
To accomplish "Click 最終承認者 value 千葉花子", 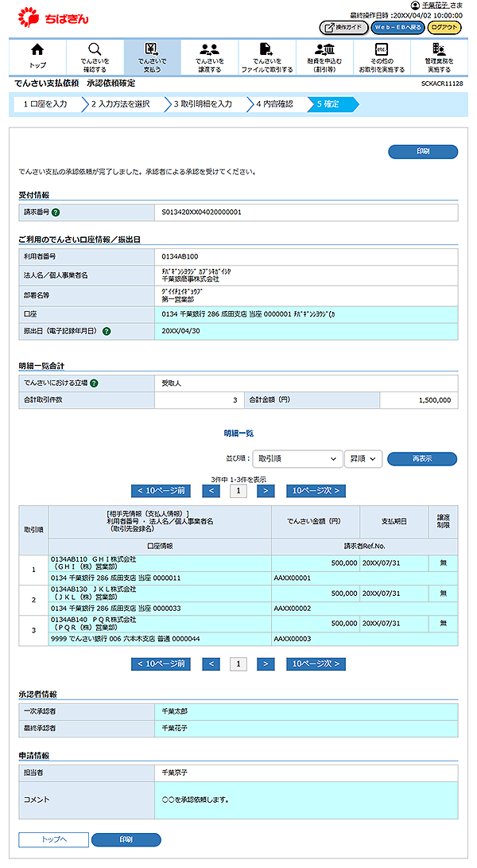I will [174, 729].
